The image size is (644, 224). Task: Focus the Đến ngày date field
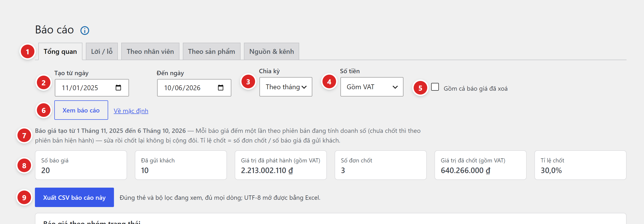coord(194,88)
